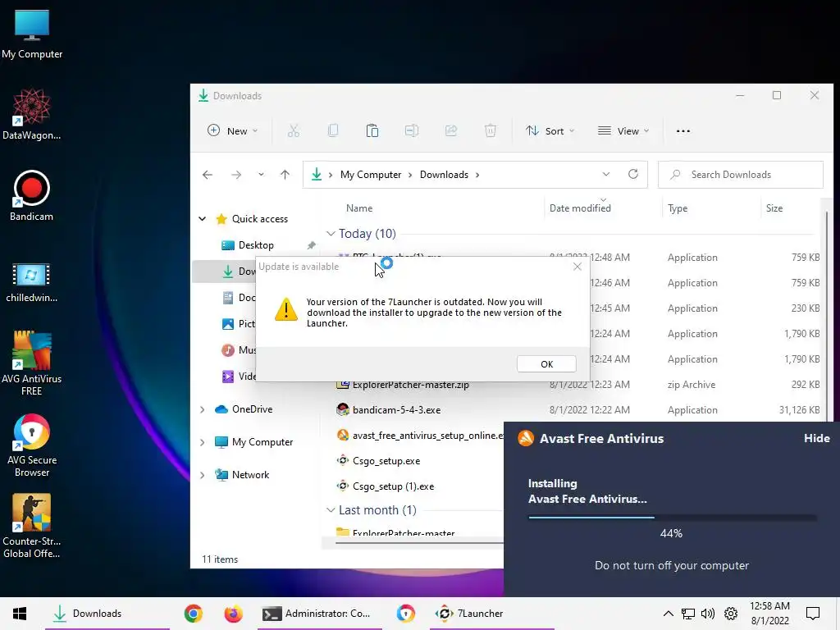Click the Avast installation progress bar
840x630 pixels.
tap(672, 518)
